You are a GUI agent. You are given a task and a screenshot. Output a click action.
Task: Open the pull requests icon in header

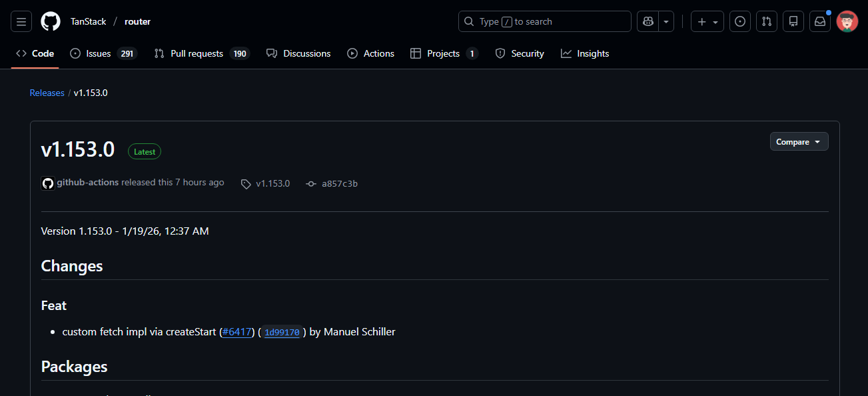767,21
